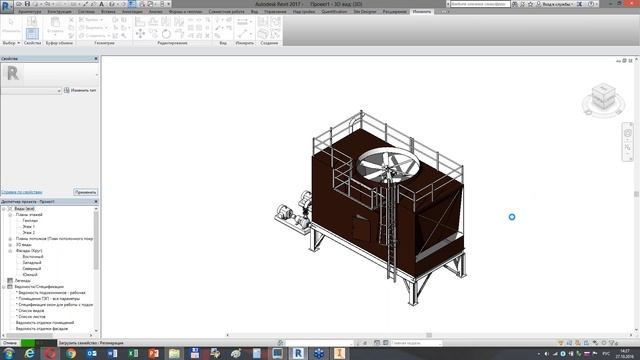This screenshot has width=640, height=360.
Task: Click the Delete X tool in Редактирование panel
Action: pos(207,36)
